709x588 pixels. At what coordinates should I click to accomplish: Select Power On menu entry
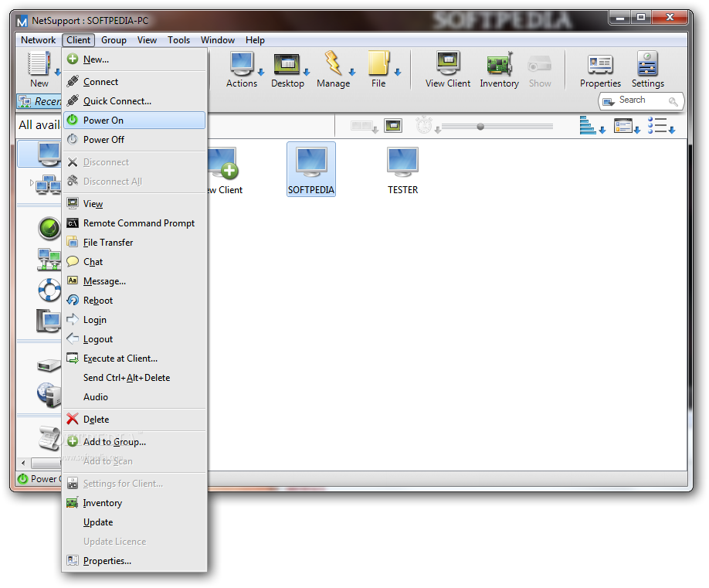pyautogui.click(x=134, y=121)
